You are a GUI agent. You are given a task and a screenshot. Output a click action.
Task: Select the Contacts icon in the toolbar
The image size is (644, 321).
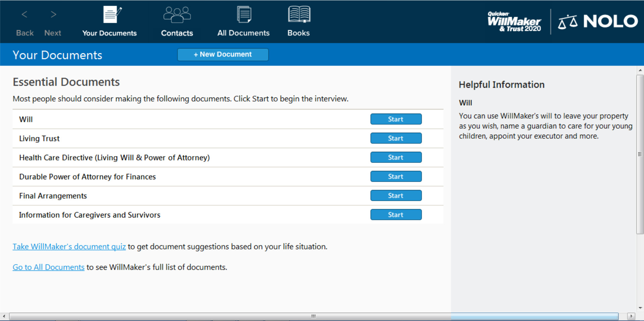[177, 21]
